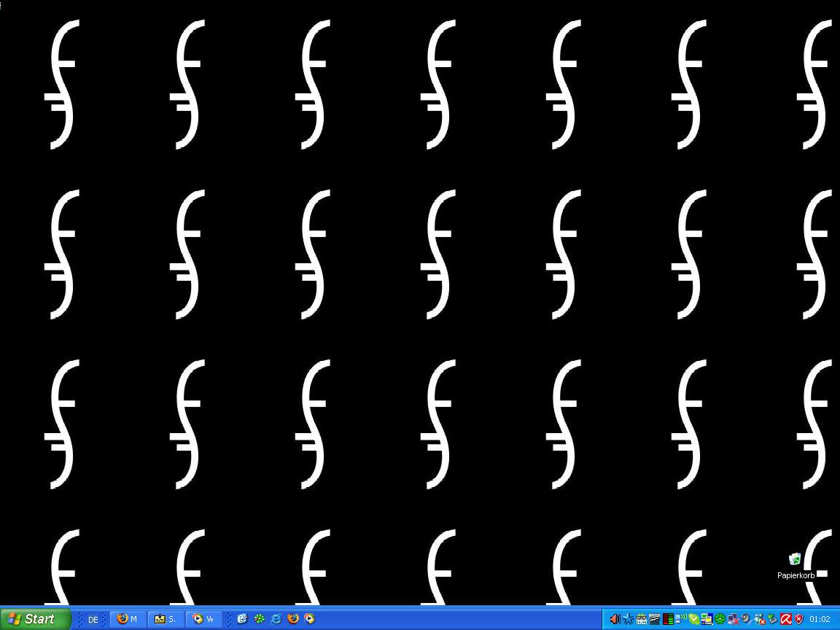
Task: Click the Windows Messenger tray icon
Action: coord(759,620)
